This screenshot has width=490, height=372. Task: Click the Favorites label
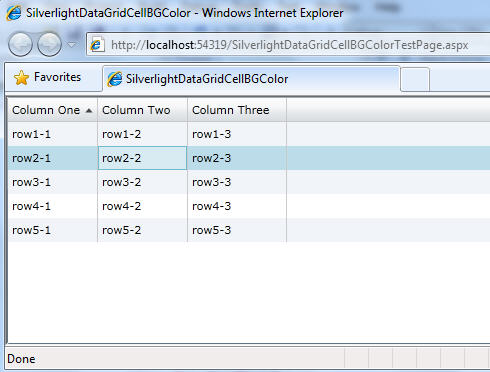coord(57,77)
